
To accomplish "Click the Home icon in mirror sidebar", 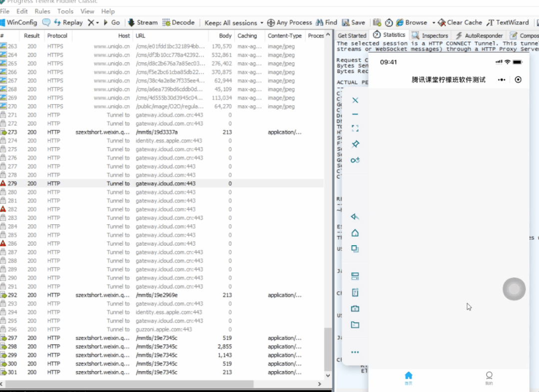I will coord(355,233).
